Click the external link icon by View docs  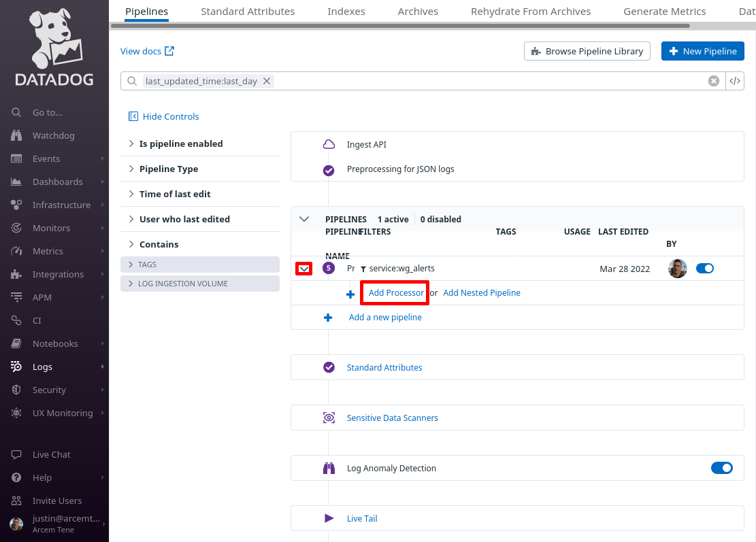click(169, 50)
